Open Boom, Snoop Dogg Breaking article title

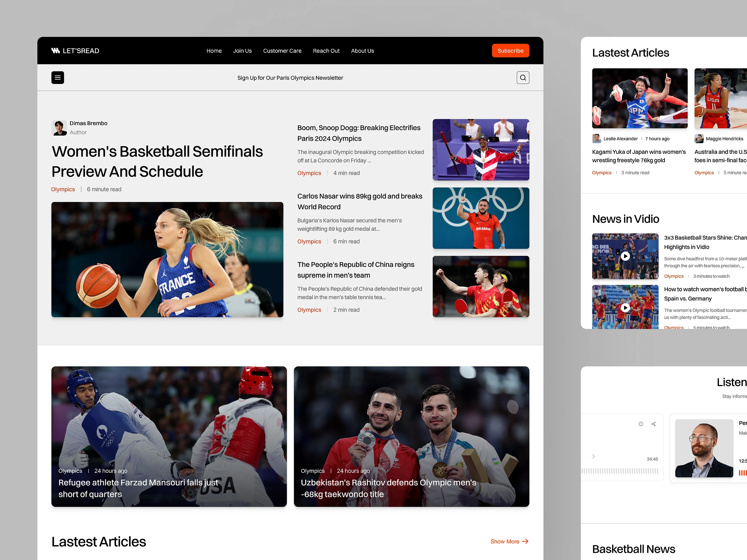359,133
